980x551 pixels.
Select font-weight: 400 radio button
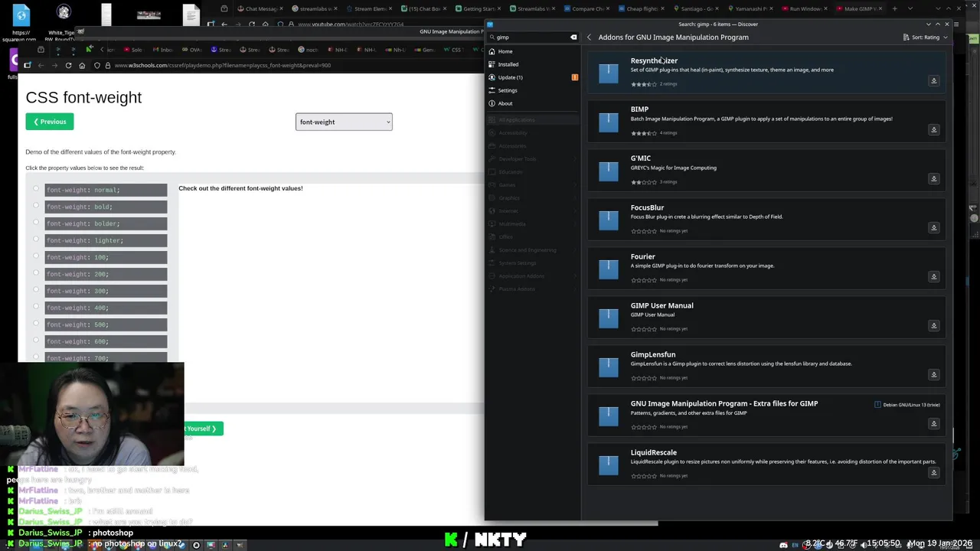pyautogui.click(x=35, y=306)
